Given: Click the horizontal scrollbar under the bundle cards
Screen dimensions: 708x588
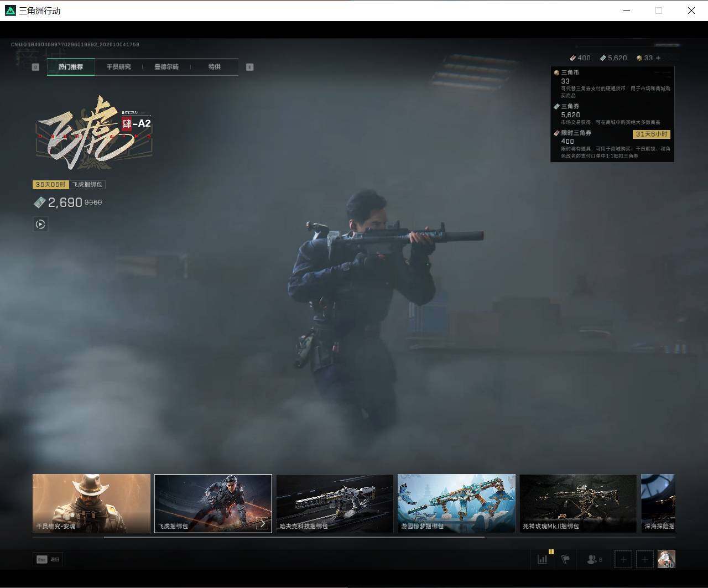Looking at the screenshot, I should (294, 537).
